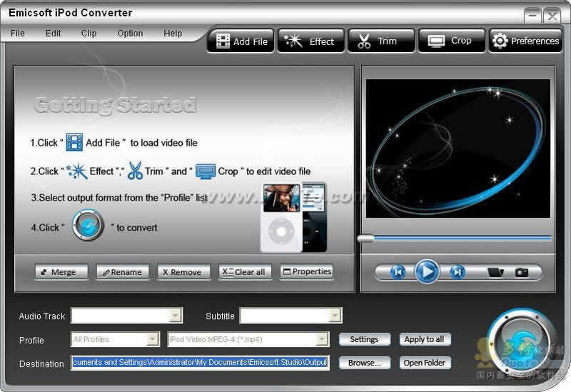Open the All Profiles category dropdown
This screenshot has height=392, width=571.
point(152,339)
